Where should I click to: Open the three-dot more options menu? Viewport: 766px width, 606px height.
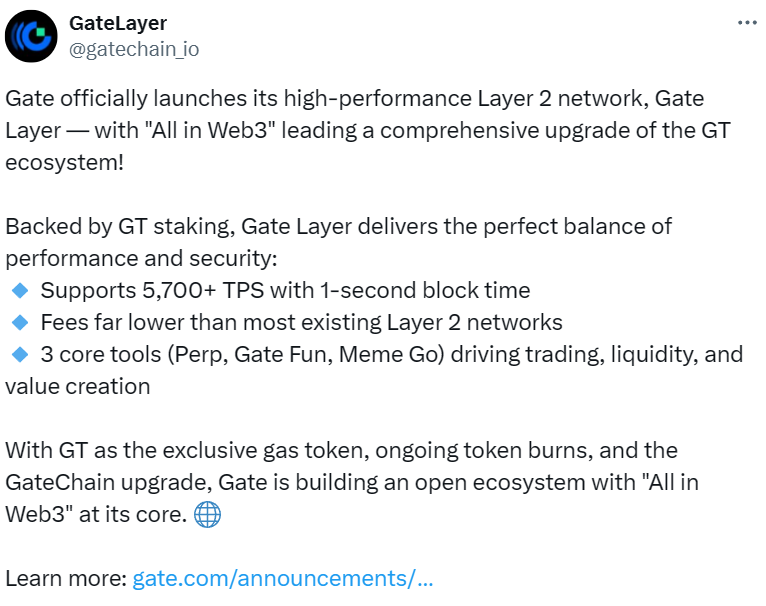point(746,22)
